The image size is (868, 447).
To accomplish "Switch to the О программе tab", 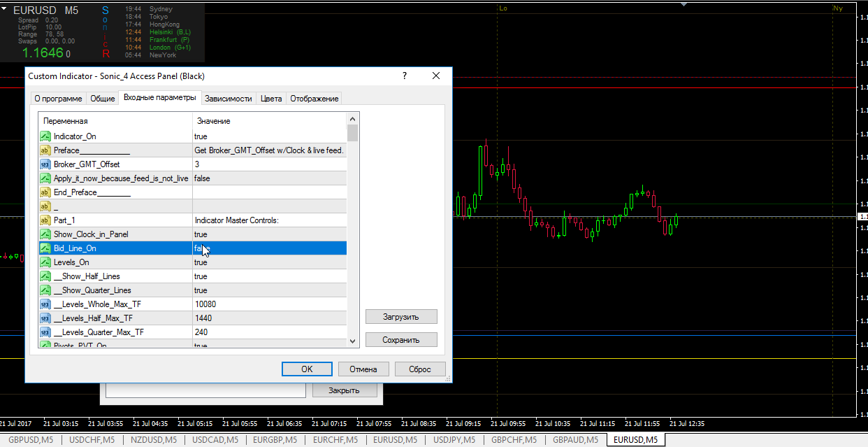I will click(58, 99).
